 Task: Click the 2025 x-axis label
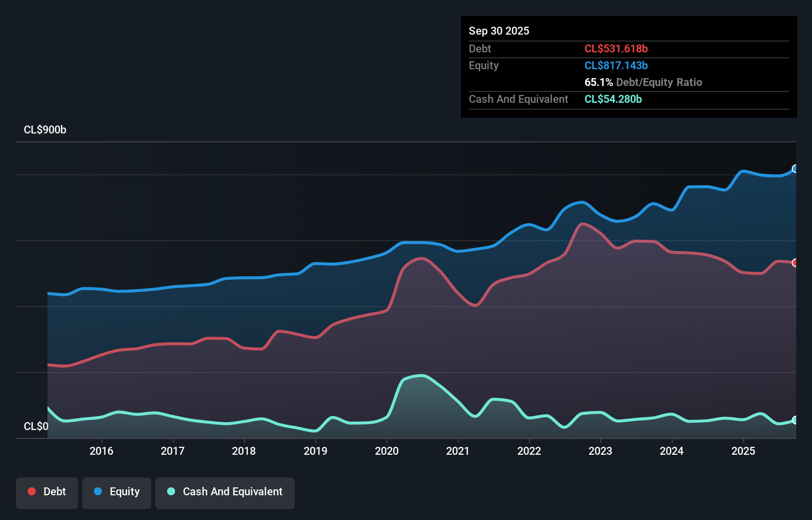(x=743, y=451)
